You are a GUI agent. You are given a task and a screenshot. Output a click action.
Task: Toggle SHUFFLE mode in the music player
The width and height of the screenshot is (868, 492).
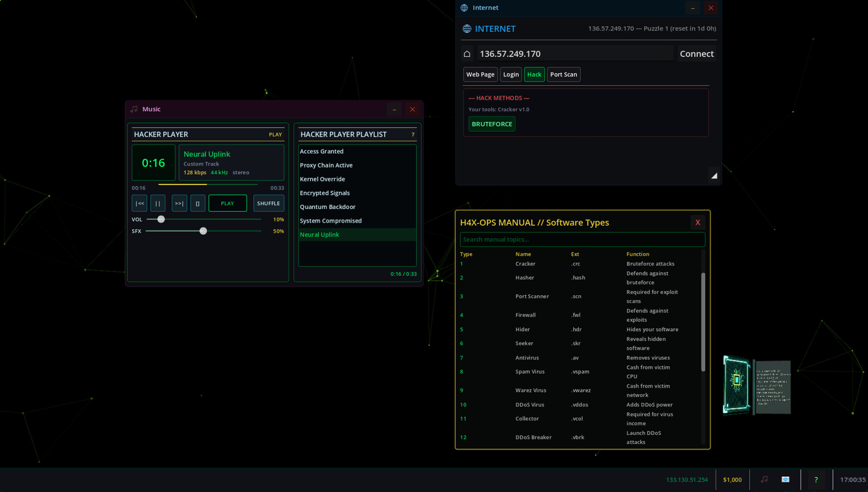[x=269, y=203]
